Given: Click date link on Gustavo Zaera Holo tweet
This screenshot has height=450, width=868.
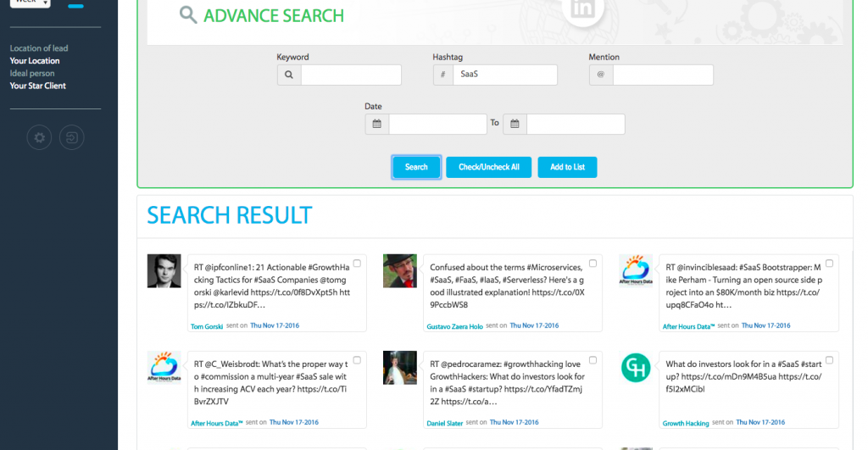Looking at the screenshot, I should coord(534,325).
